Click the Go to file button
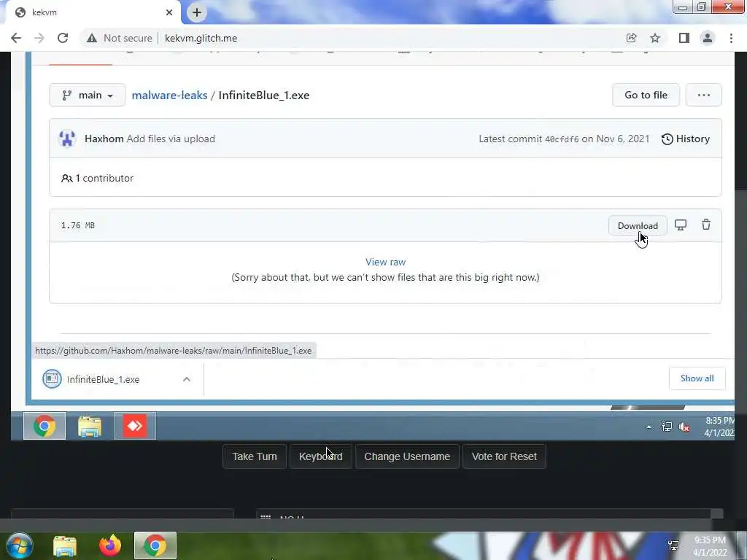747x560 pixels. tap(646, 96)
